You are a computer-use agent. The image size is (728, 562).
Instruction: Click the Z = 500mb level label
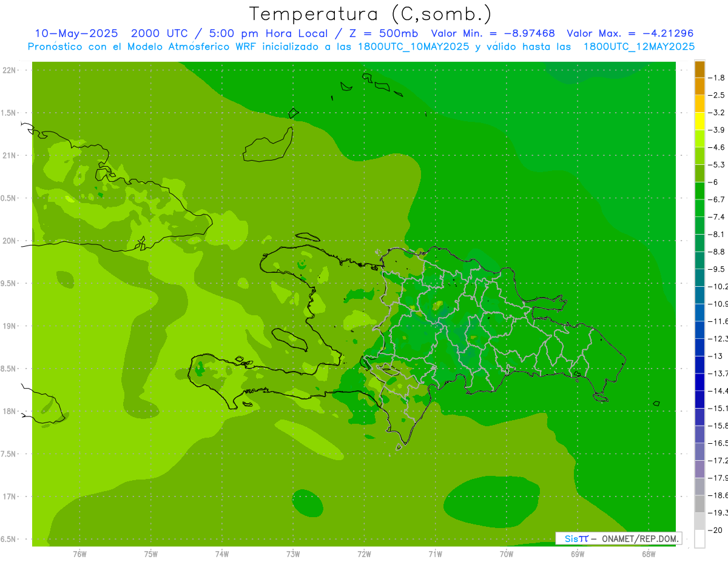(x=381, y=33)
